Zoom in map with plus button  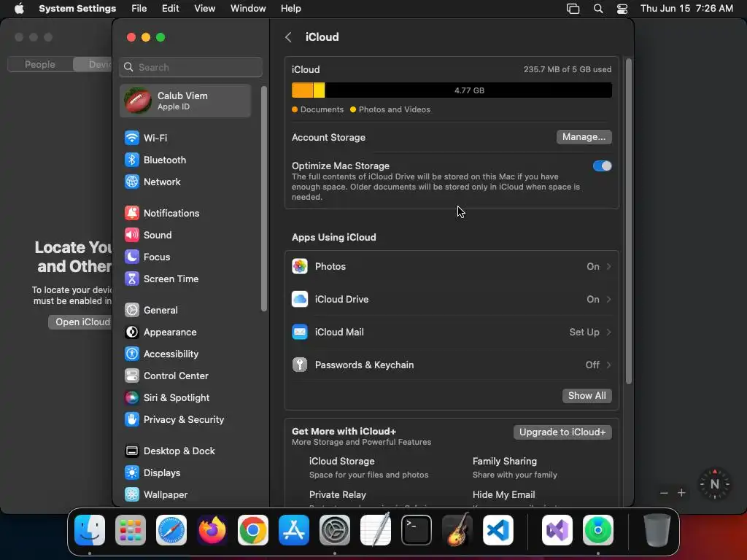click(681, 493)
